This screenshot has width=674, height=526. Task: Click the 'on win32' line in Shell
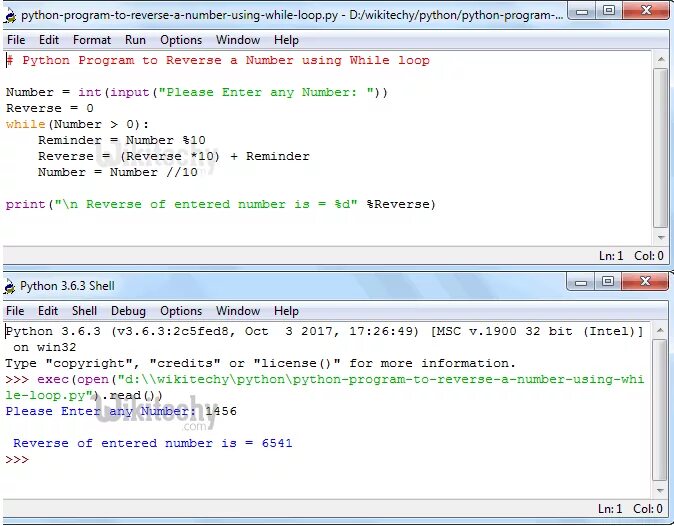(x=44, y=347)
